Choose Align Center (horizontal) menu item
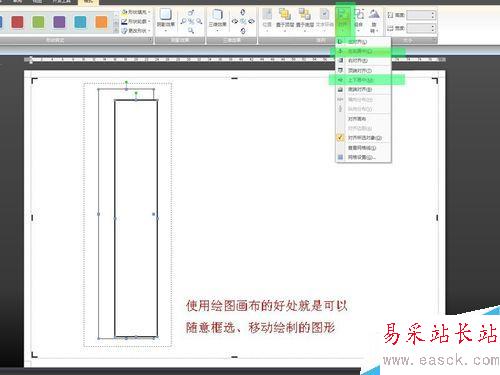 pyautogui.click(x=363, y=51)
